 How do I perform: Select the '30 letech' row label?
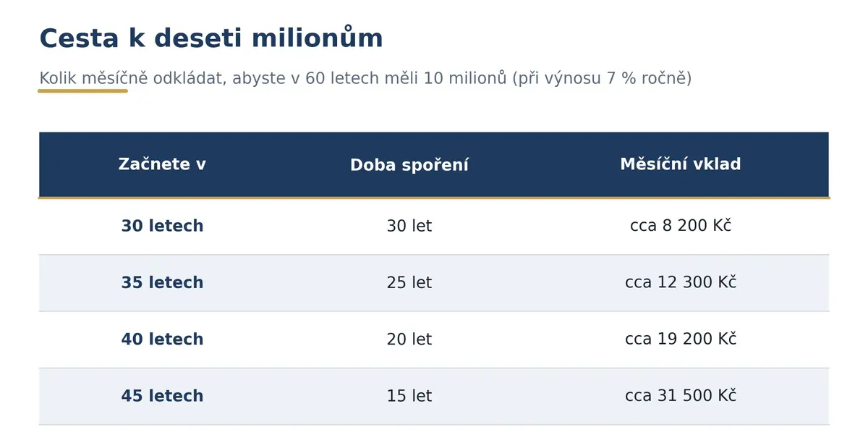[x=162, y=227]
